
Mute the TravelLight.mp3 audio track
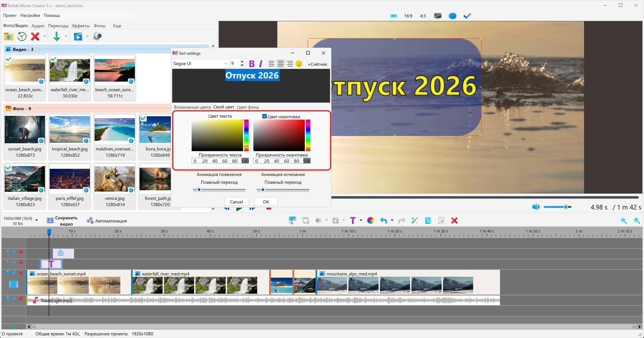[7, 298]
